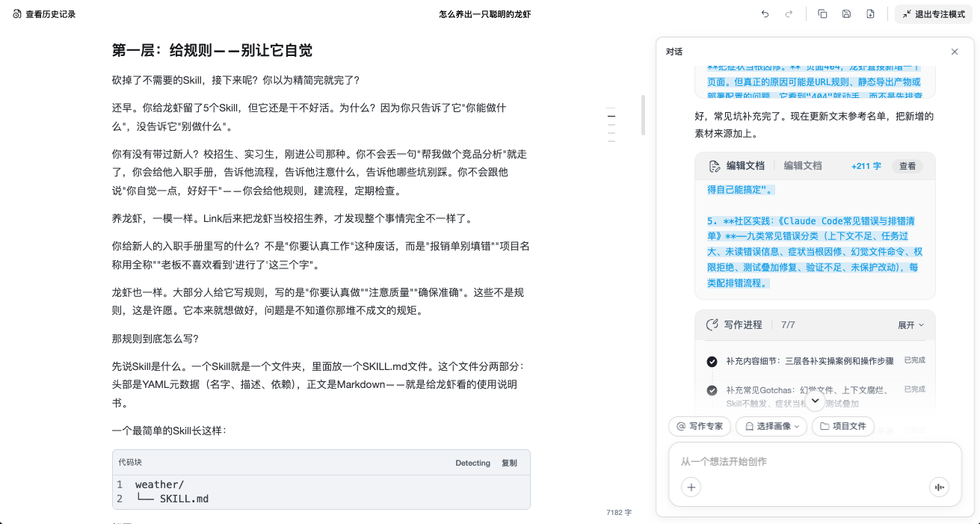980x524 pixels.
Task: Click the 7182 字 word count
Action: point(619,513)
